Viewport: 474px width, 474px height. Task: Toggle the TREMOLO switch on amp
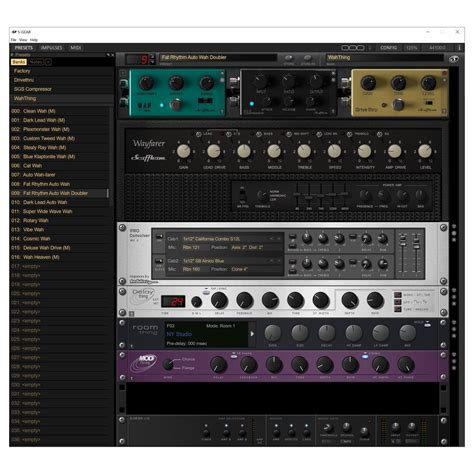tap(349, 134)
